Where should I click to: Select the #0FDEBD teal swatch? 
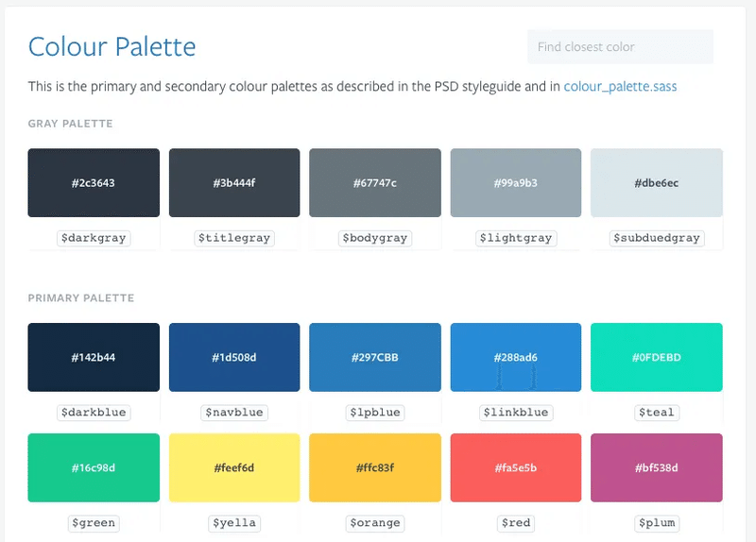(x=657, y=357)
